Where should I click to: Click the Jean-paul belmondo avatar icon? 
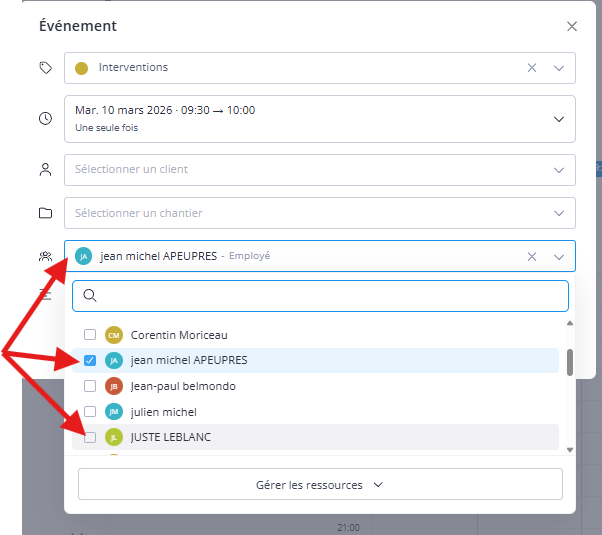click(x=114, y=386)
